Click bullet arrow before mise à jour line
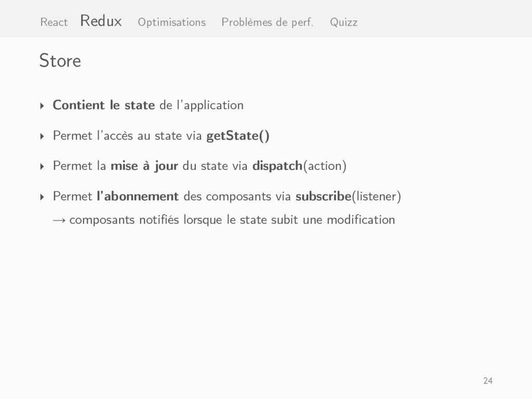This screenshot has width=532, height=399. pos(42,167)
